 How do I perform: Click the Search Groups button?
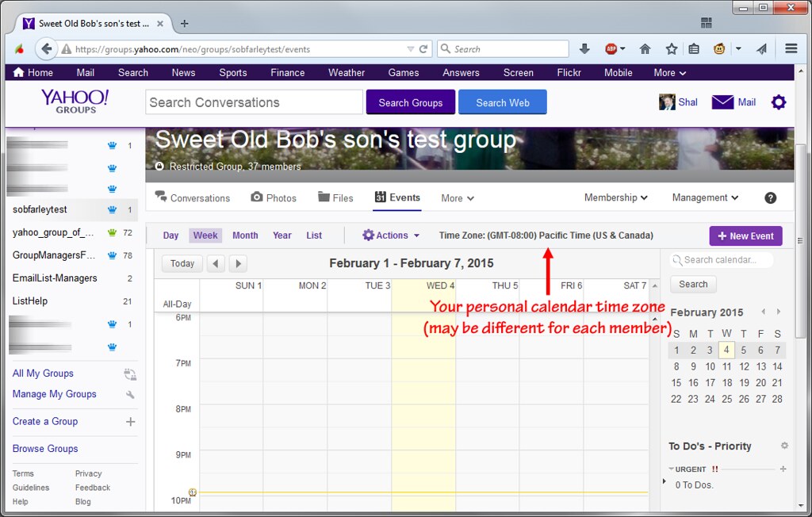pos(410,102)
